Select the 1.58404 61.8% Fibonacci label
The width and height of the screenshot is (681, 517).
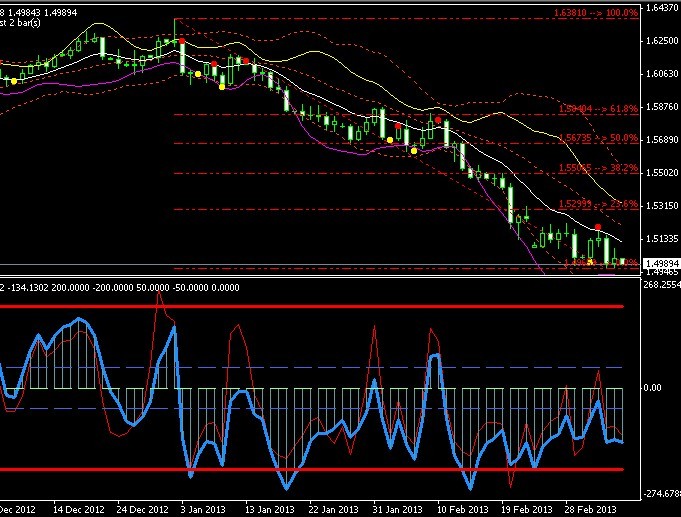tap(598, 109)
